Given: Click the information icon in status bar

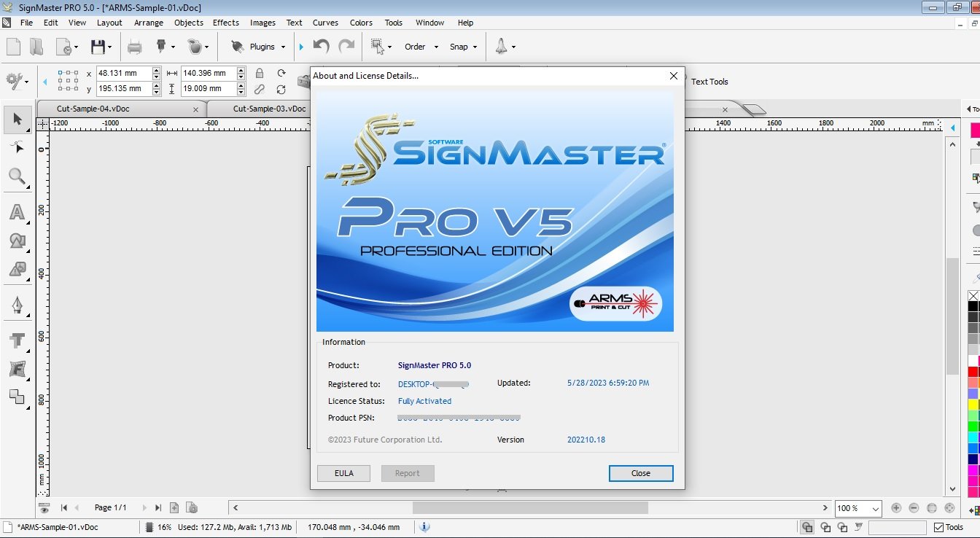Looking at the screenshot, I should click(425, 527).
